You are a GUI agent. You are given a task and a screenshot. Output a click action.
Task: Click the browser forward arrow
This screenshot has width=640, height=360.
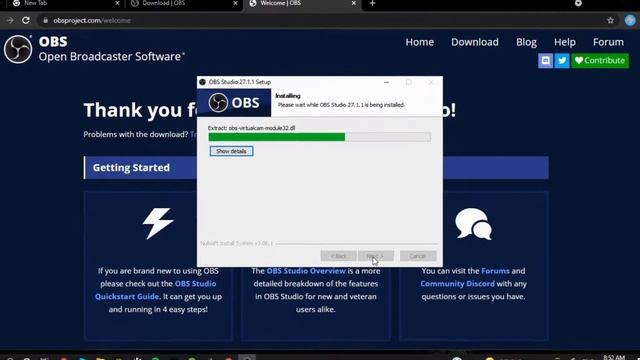click(x=10, y=20)
